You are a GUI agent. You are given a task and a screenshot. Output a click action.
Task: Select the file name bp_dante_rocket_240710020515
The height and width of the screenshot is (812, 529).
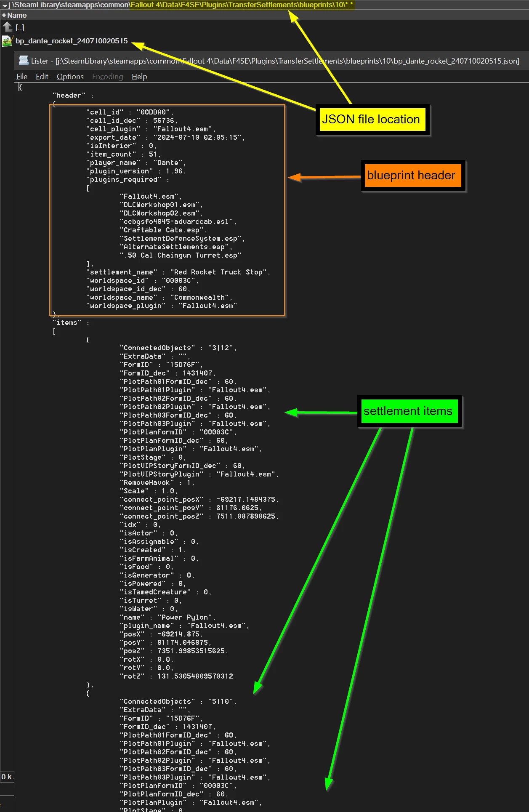coord(72,41)
